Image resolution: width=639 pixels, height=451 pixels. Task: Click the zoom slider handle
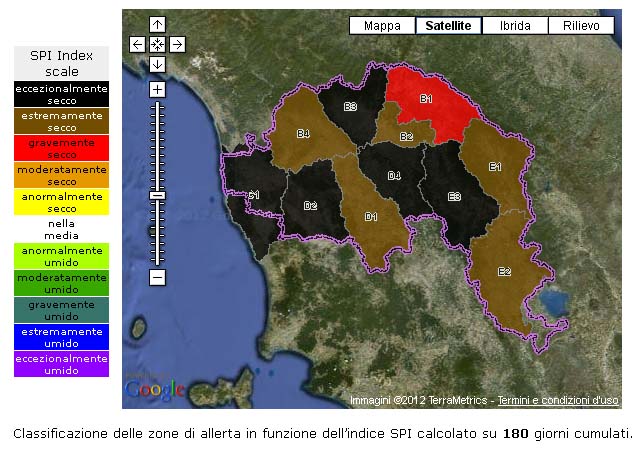[x=157, y=195]
